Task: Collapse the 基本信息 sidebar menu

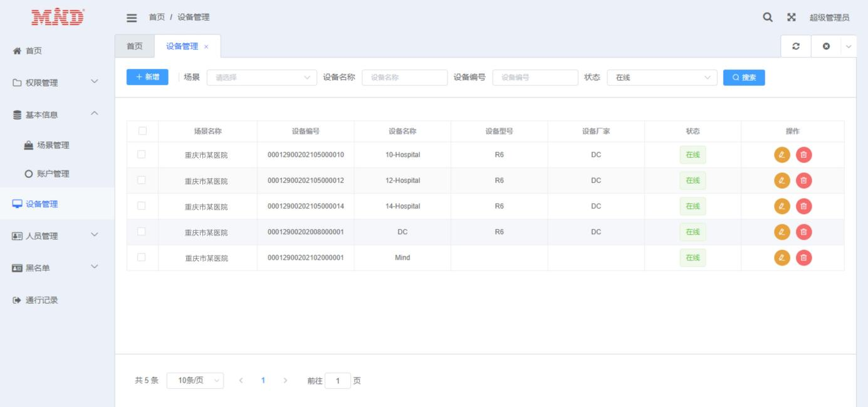Action: coord(57,113)
